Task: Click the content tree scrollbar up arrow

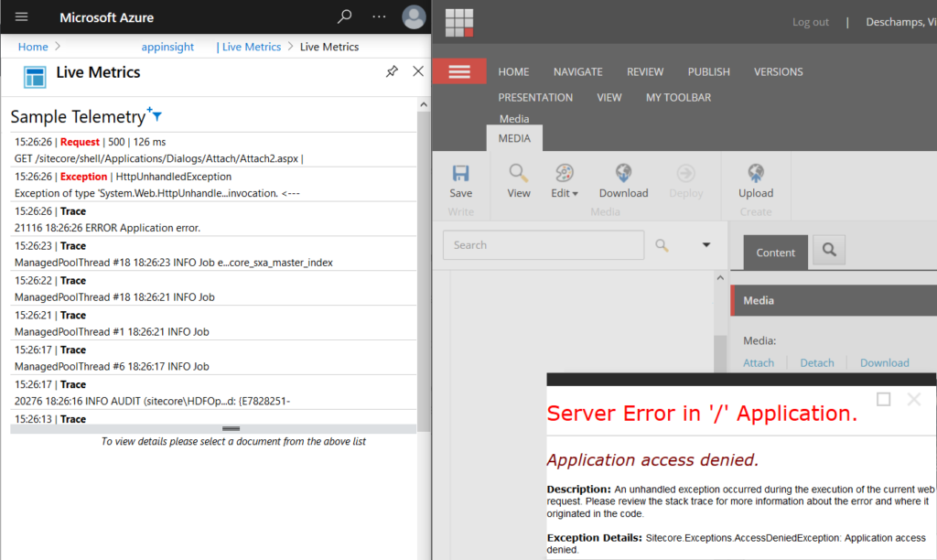Action: click(720, 278)
